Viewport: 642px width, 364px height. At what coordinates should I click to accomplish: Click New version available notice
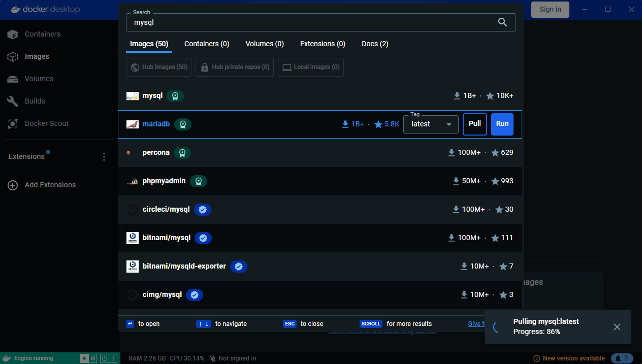click(569, 358)
